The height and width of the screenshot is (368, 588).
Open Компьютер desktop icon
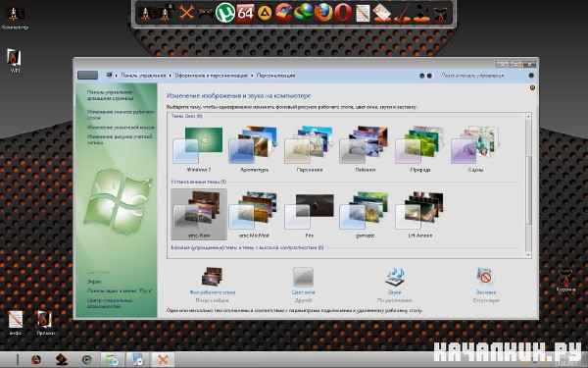point(15,18)
